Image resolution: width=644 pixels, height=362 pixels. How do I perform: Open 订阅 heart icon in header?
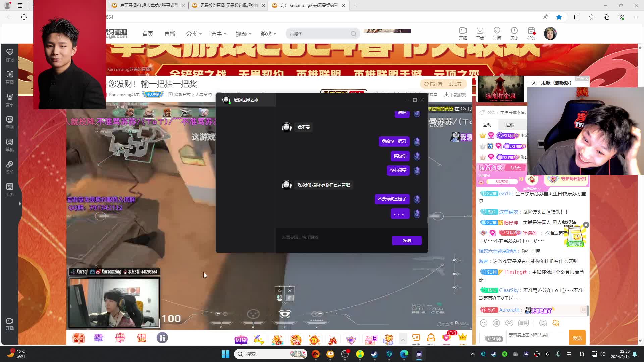(x=497, y=33)
